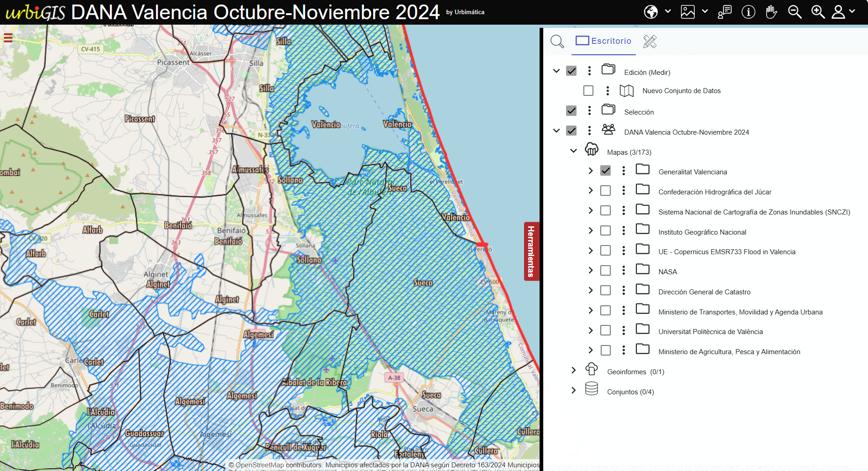The height and width of the screenshot is (471, 868).
Task: Click the globe language icon
Action: coord(651,12)
